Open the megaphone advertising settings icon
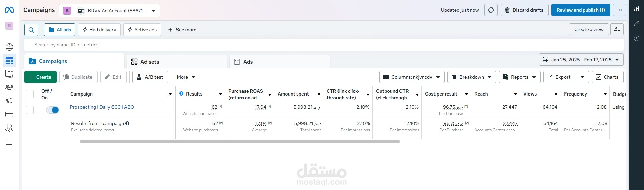Screen dimensions: 644x190 click(x=9, y=101)
